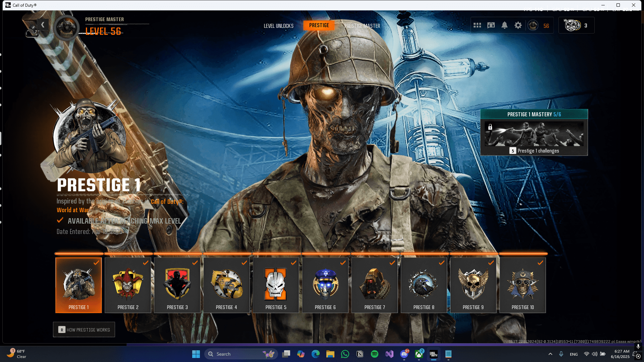Click "LEVEL 56" text
This screenshot has width=644, height=362.
(103, 31)
